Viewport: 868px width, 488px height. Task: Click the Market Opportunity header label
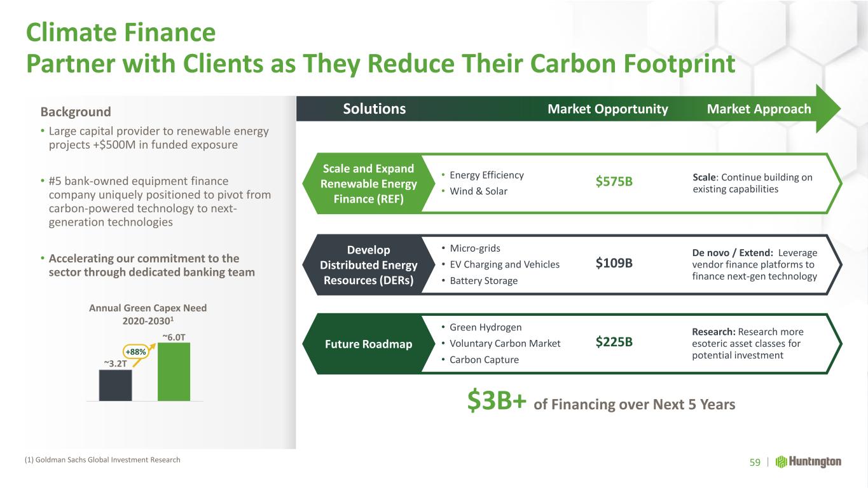tap(608, 109)
